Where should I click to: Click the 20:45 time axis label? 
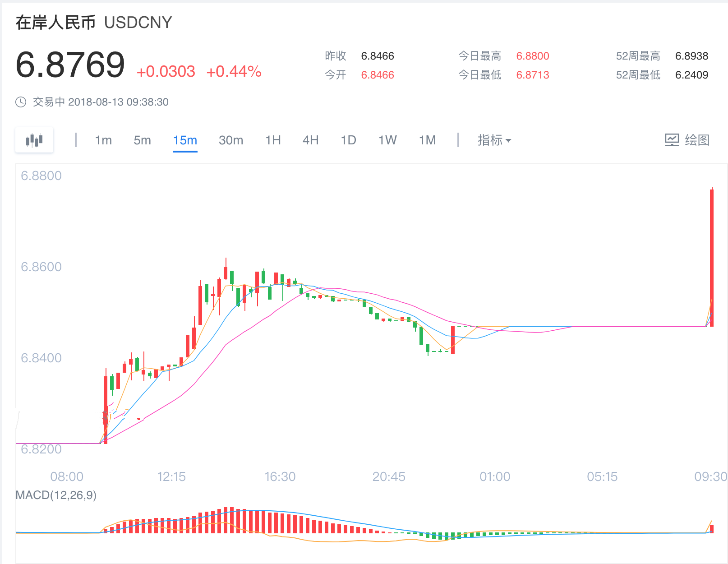[389, 476]
